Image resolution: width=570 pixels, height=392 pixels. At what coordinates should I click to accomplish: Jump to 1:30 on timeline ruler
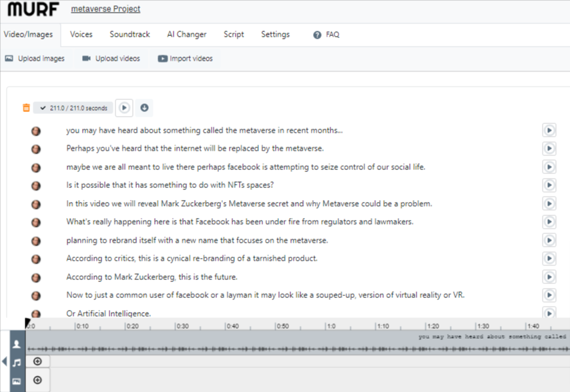[x=483, y=326]
